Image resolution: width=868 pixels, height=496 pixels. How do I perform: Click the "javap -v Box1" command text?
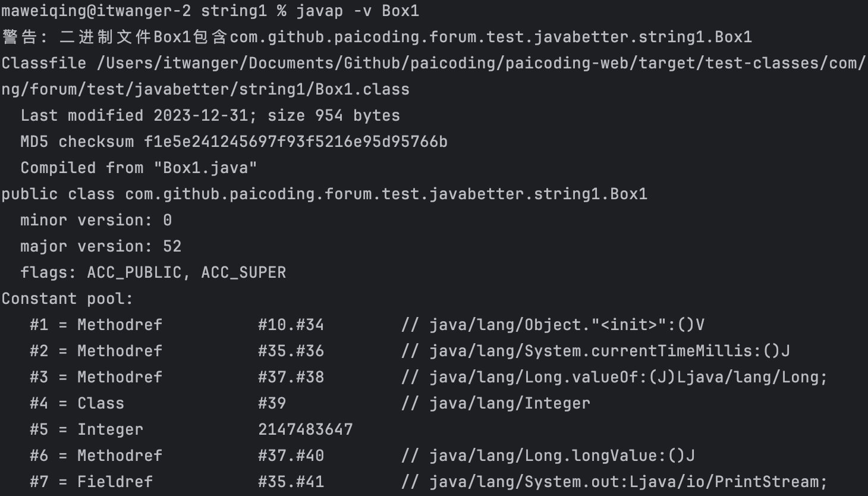[x=357, y=11]
